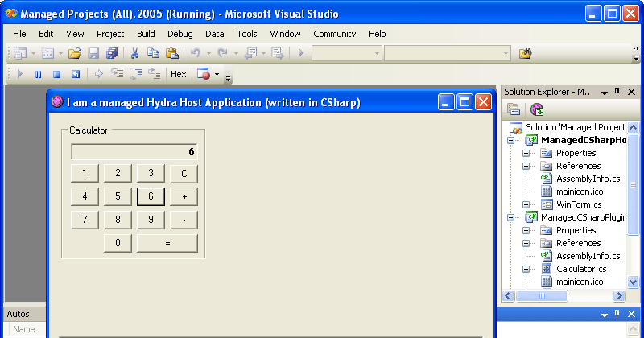The width and height of the screenshot is (644, 338).
Task: Click the Breakpoints window icon
Action: (x=204, y=74)
